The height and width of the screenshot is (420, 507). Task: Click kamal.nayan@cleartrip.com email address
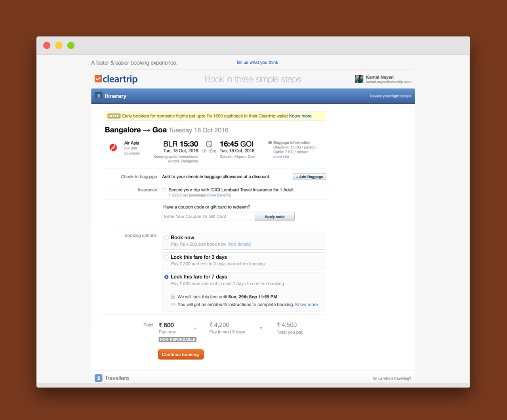coord(389,82)
